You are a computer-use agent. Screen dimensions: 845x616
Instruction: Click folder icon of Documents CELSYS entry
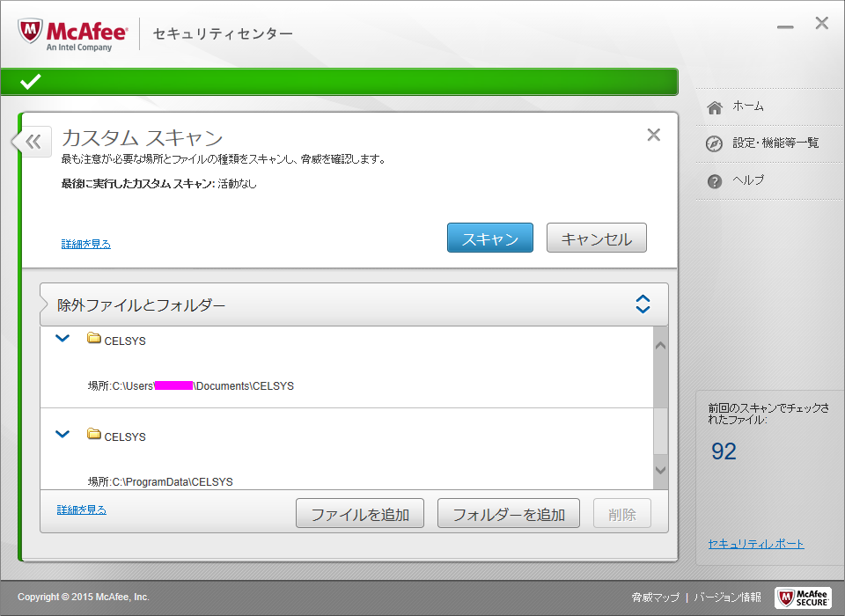pyautogui.click(x=94, y=339)
